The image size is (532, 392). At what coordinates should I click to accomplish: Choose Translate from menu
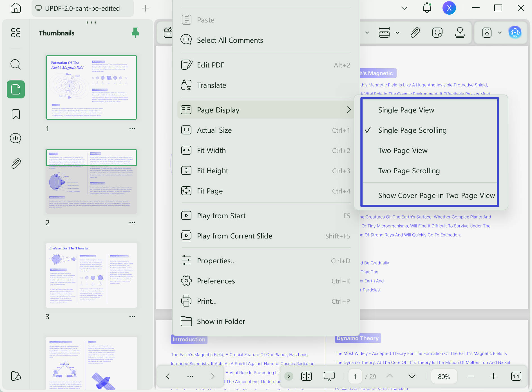click(x=266, y=85)
